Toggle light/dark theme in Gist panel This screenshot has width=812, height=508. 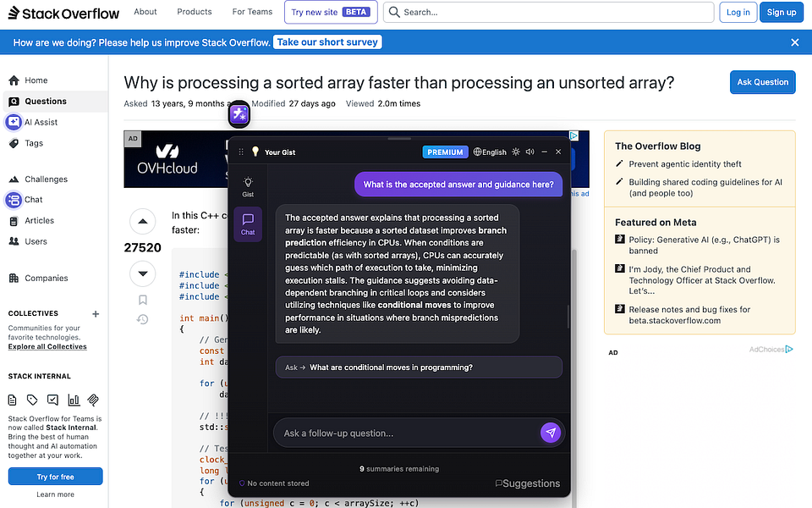pyautogui.click(x=516, y=152)
